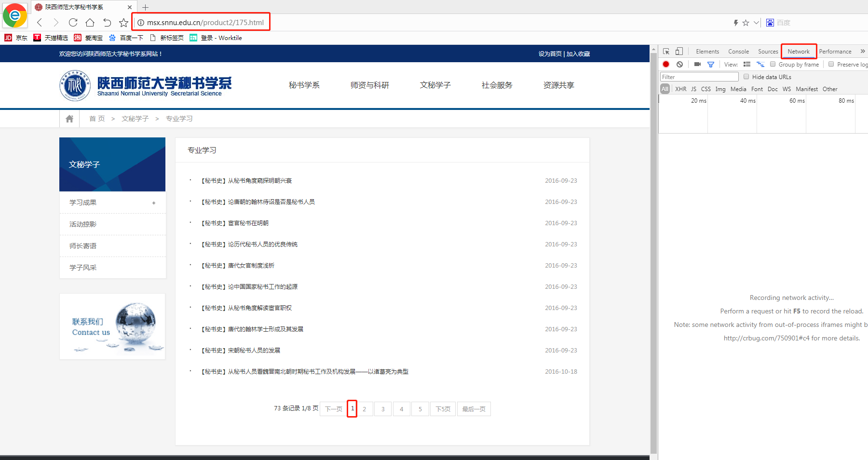The width and height of the screenshot is (868, 460).
Task: Enable the Group by frame checkbox
Action: pyautogui.click(x=773, y=64)
